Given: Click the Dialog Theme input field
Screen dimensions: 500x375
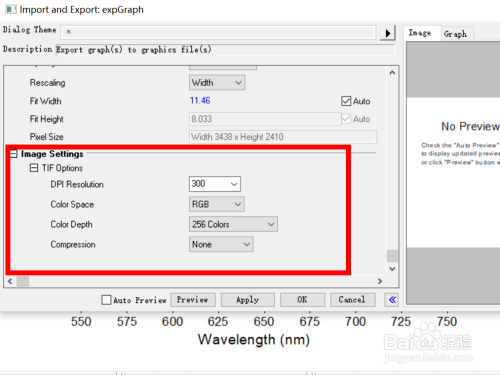Looking at the screenshot, I should (218, 32).
